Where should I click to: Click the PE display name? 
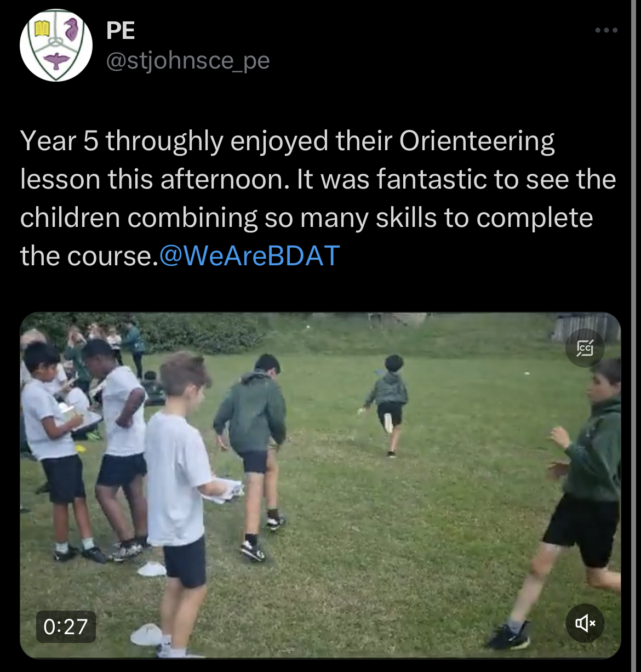(x=121, y=31)
